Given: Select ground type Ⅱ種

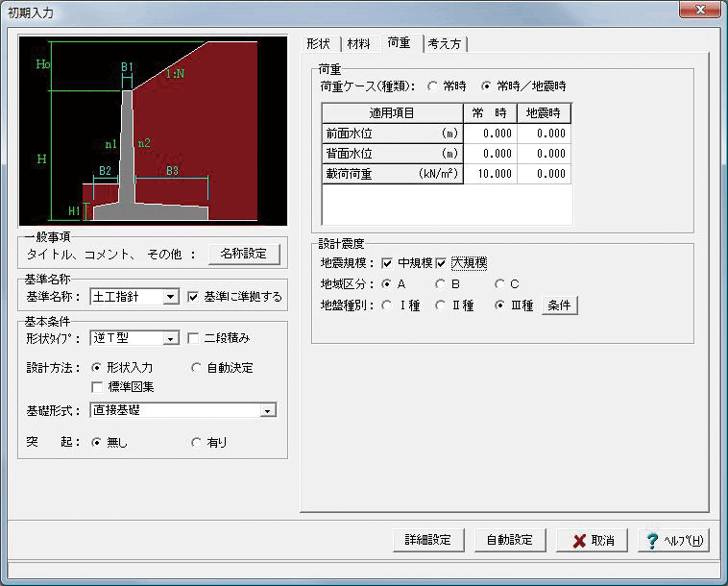Looking at the screenshot, I should point(440,305).
